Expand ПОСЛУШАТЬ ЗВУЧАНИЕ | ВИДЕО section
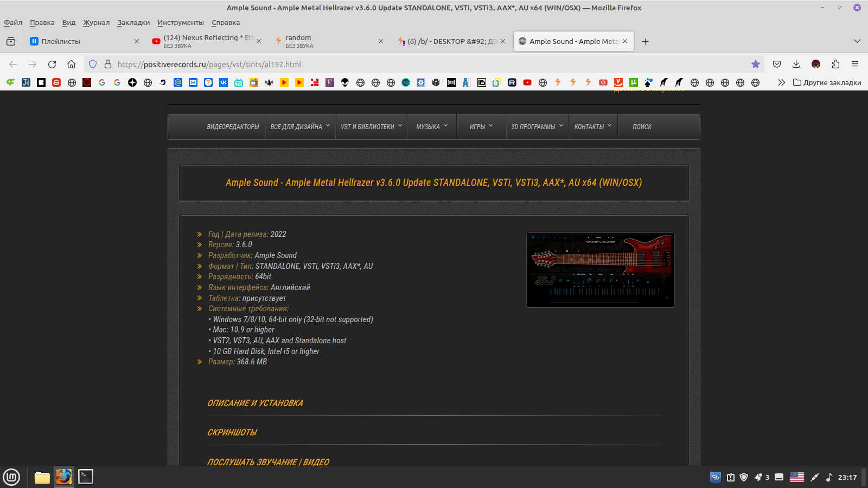The height and width of the screenshot is (488, 868). pyautogui.click(x=269, y=462)
